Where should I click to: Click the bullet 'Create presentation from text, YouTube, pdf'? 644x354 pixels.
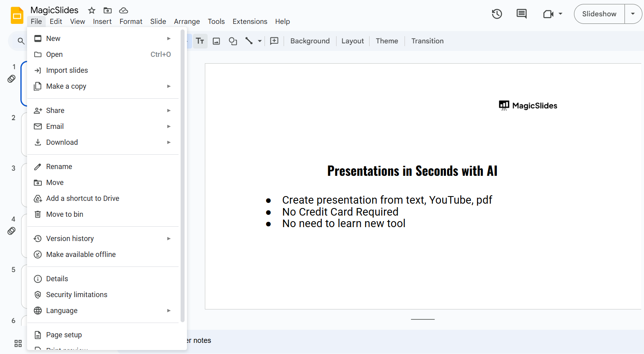[387, 200]
